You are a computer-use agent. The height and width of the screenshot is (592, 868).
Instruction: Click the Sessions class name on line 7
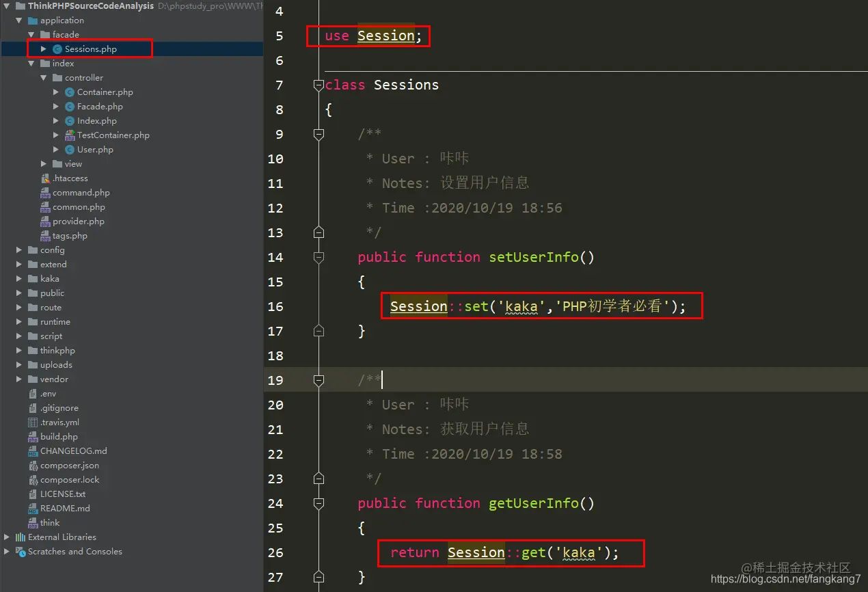click(x=407, y=85)
